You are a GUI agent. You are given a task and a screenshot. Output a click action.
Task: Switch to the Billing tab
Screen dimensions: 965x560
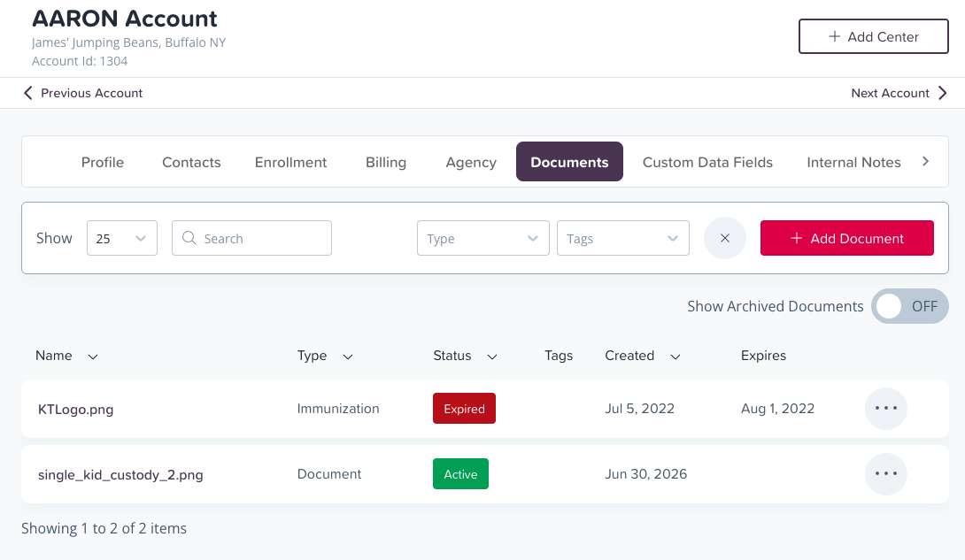(386, 162)
